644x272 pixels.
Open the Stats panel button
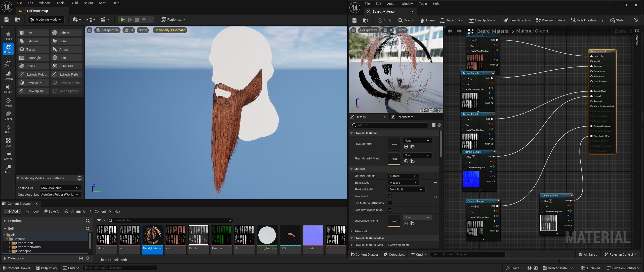[x=617, y=20]
